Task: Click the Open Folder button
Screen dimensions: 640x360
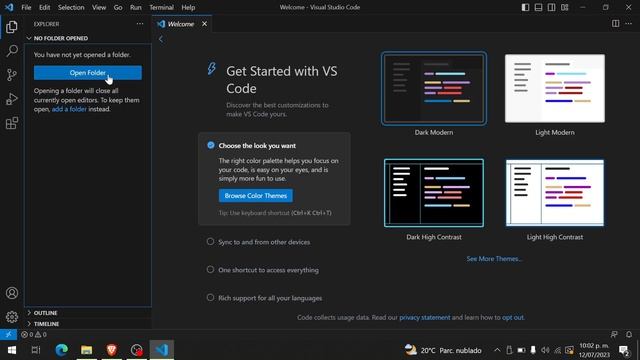Action: (88, 73)
